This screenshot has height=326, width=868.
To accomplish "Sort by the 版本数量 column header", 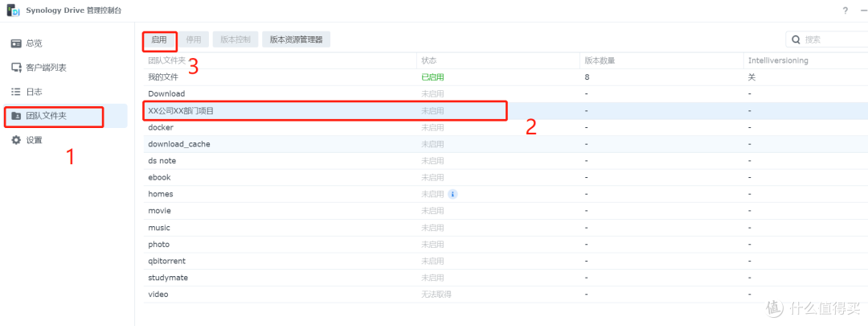I will pyautogui.click(x=661, y=60).
